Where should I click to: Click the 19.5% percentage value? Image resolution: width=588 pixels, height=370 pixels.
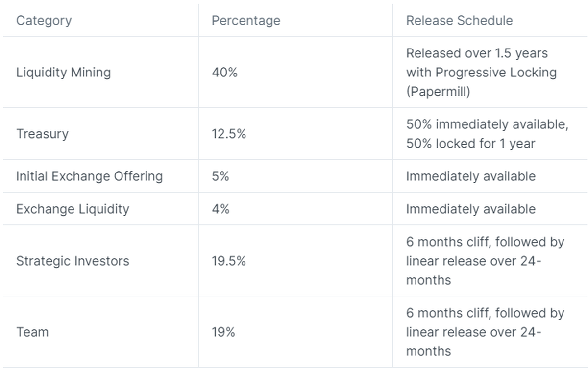[229, 261]
